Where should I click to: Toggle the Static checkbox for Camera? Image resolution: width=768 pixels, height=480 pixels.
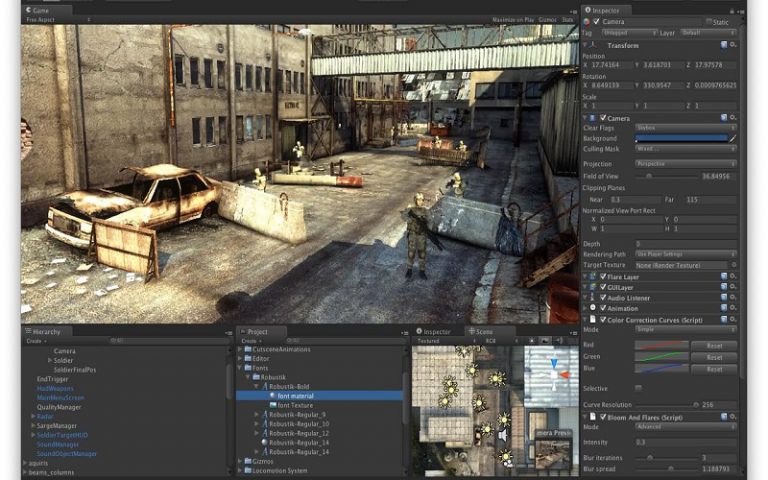click(709, 21)
